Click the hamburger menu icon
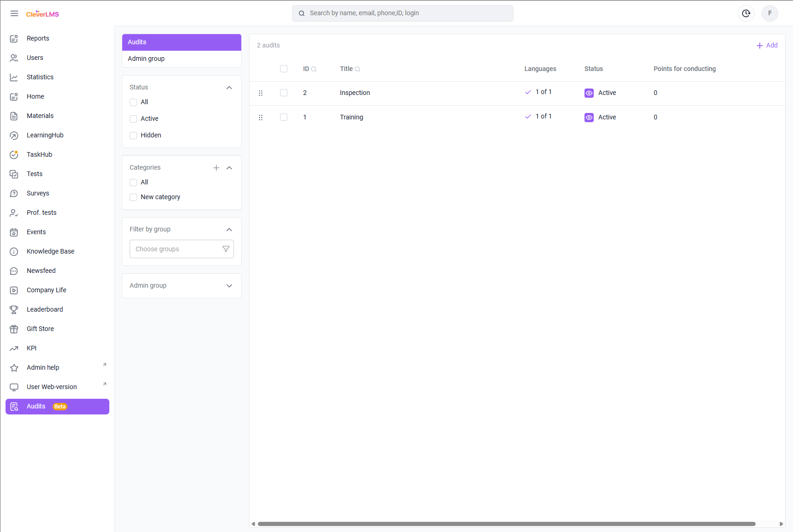793x532 pixels. click(x=14, y=13)
